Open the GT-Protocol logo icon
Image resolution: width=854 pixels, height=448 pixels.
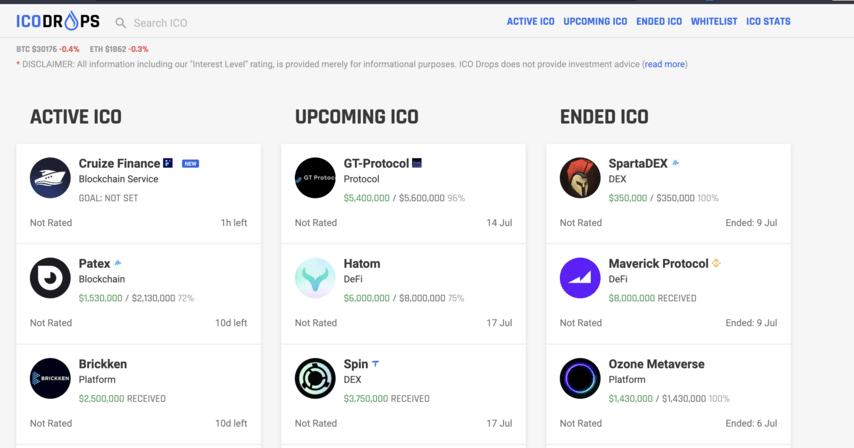coord(315,178)
